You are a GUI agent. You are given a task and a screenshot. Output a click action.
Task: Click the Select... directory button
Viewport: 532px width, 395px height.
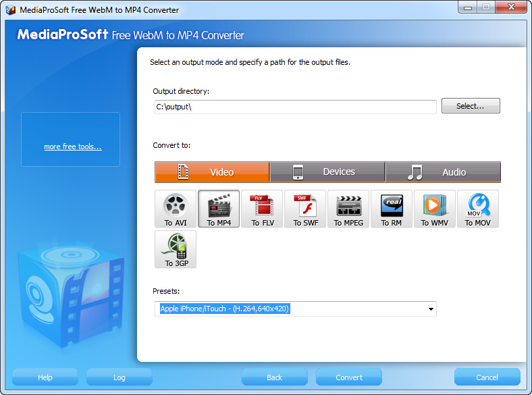471,106
